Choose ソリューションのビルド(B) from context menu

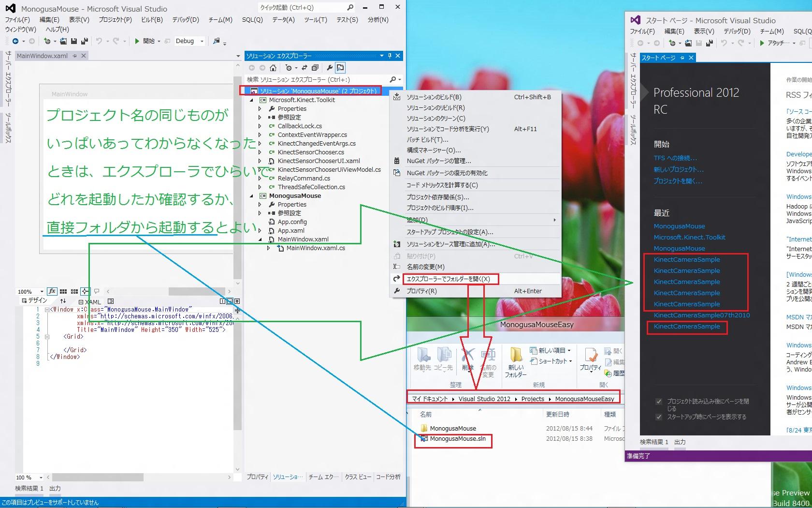pyautogui.click(x=475, y=97)
